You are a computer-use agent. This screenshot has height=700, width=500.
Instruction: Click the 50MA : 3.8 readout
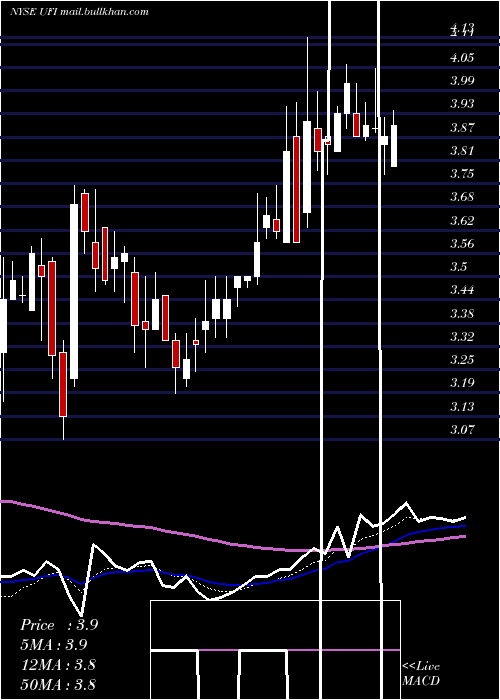pos(58,684)
